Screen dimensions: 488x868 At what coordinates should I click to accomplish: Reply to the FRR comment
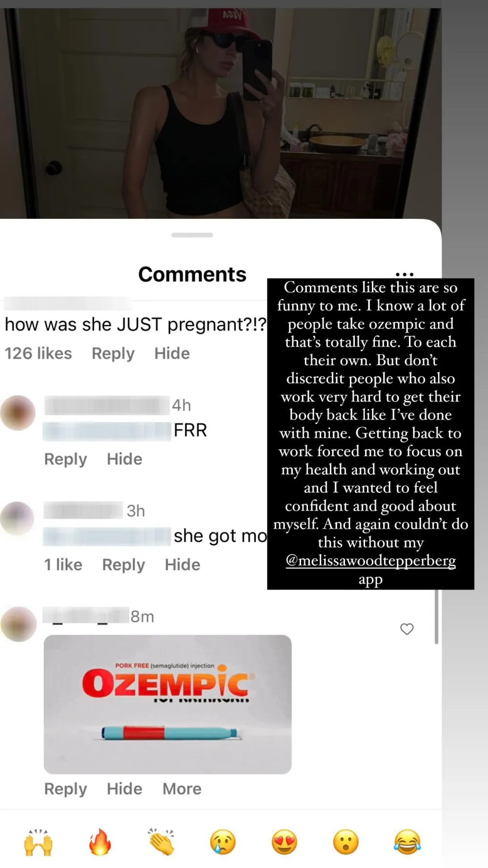pyautogui.click(x=65, y=459)
